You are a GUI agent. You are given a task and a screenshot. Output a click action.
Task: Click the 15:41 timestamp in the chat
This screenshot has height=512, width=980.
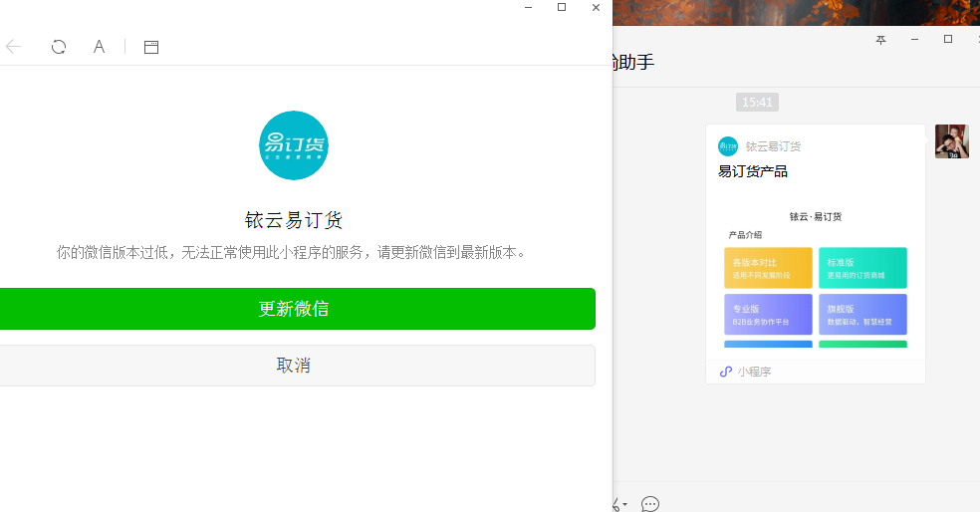click(757, 103)
